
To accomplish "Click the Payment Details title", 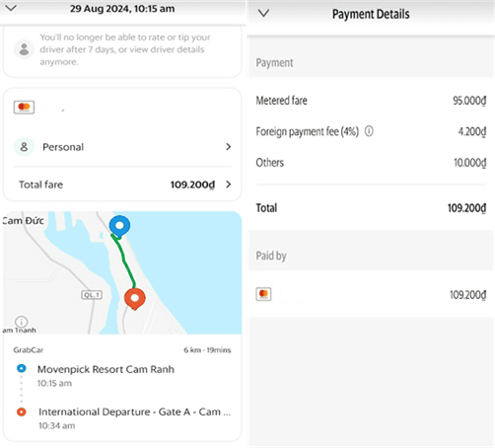I will (371, 14).
